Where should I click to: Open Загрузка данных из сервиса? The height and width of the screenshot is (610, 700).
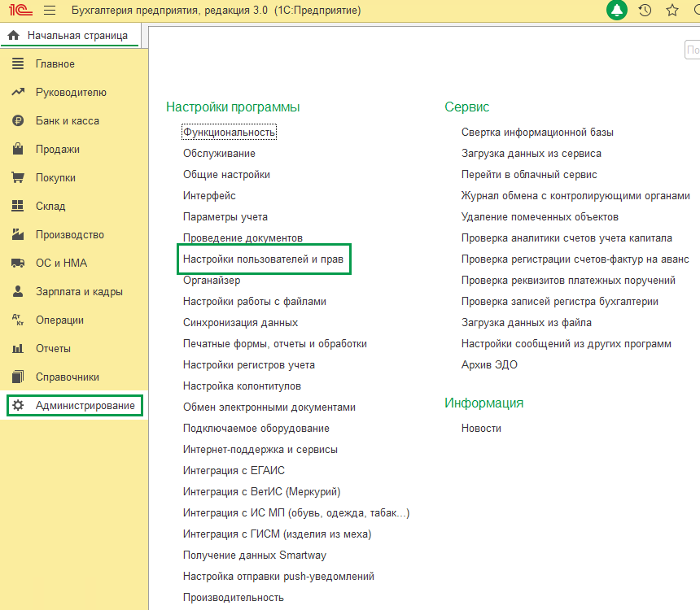pyautogui.click(x=532, y=154)
